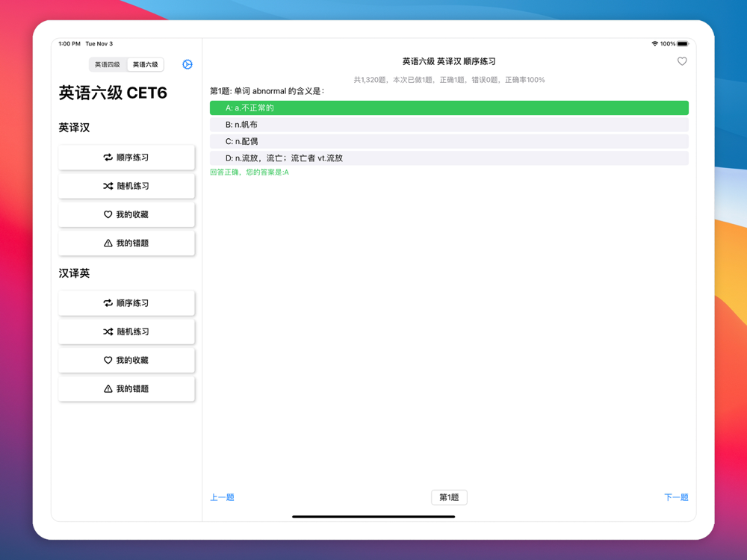Select the 英语六级 segment
The width and height of the screenshot is (747, 560).
click(x=146, y=64)
